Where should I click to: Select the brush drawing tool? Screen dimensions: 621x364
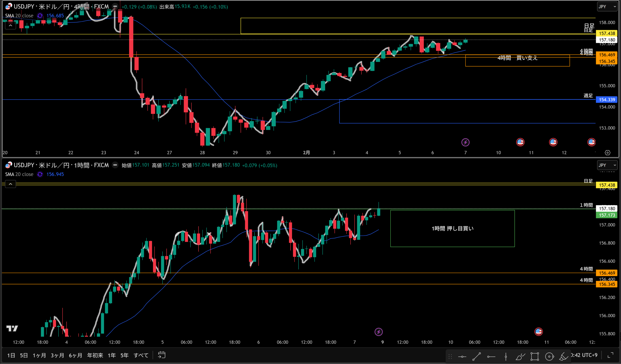tap(520, 356)
